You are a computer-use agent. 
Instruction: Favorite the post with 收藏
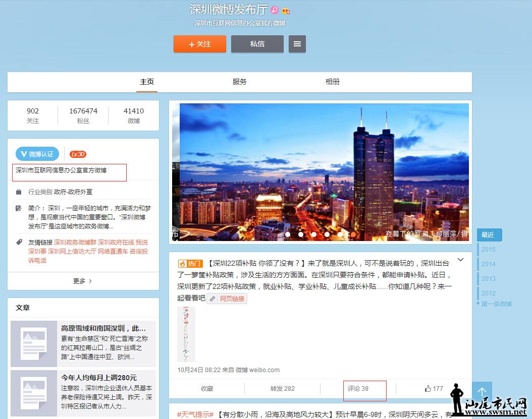(206, 388)
